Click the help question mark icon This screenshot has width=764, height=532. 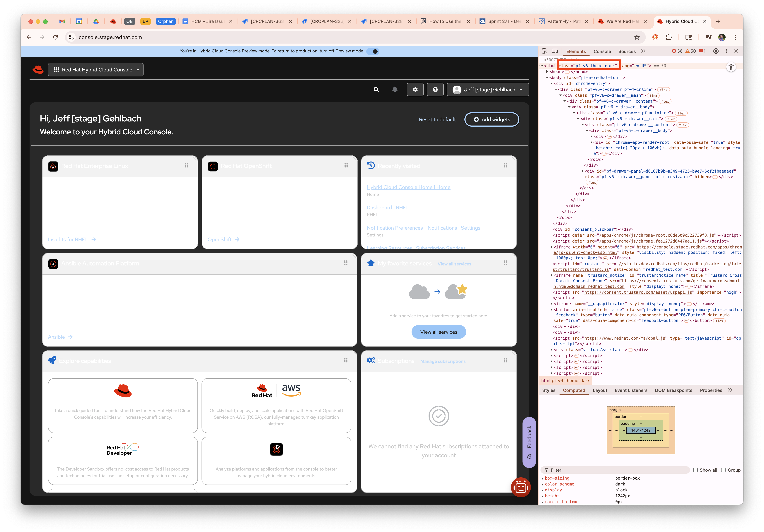click(435, 90)
